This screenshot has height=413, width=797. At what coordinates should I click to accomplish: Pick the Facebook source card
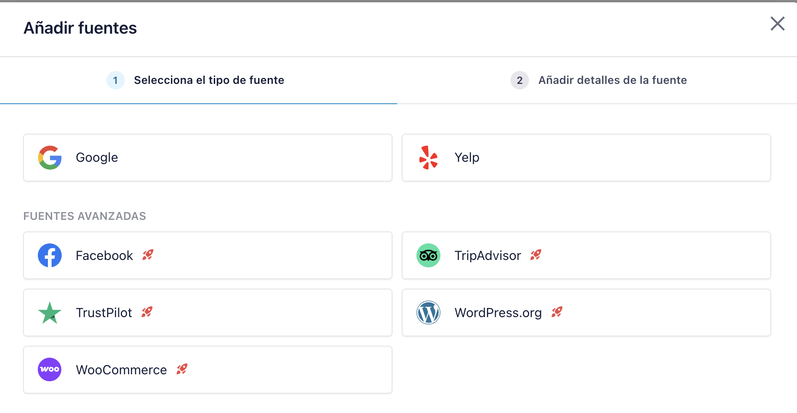[x=207, y=256]
